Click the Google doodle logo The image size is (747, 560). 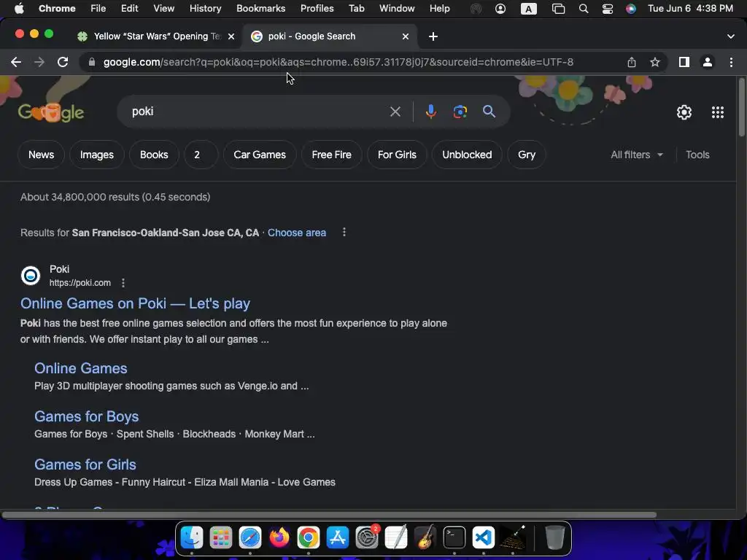[50, 112]
